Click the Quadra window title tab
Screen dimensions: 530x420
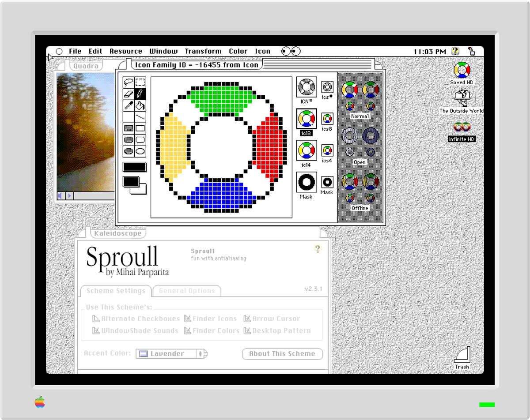point(86,66)
